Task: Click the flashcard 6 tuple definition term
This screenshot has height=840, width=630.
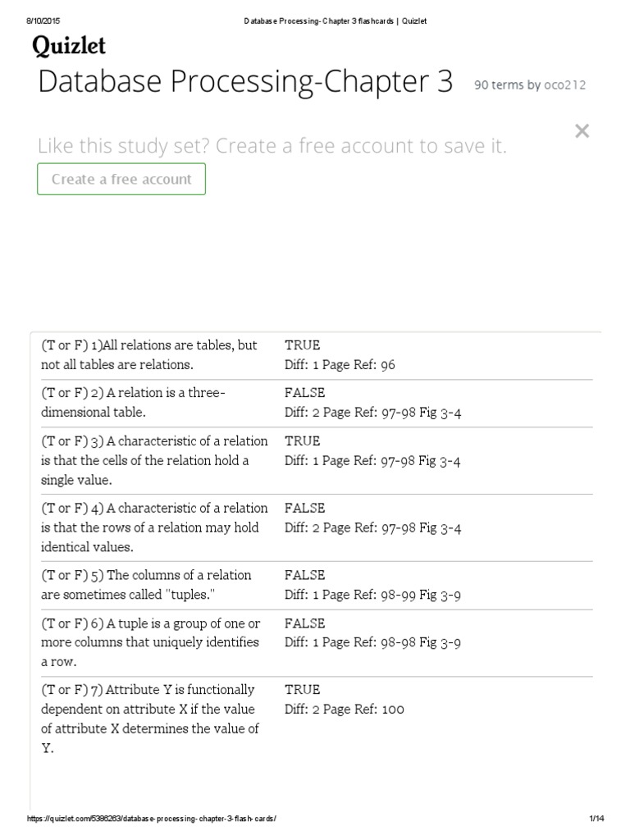Action: [151, 641]
